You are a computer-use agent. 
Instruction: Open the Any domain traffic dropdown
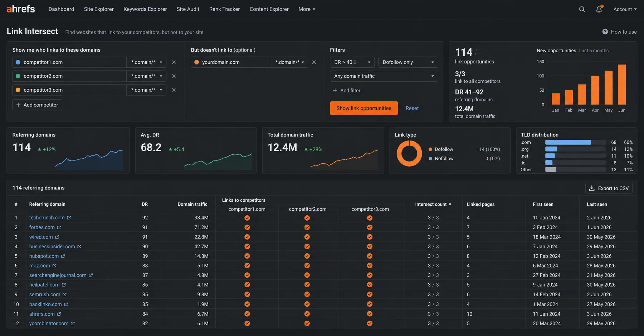click(x=384, y=76)
